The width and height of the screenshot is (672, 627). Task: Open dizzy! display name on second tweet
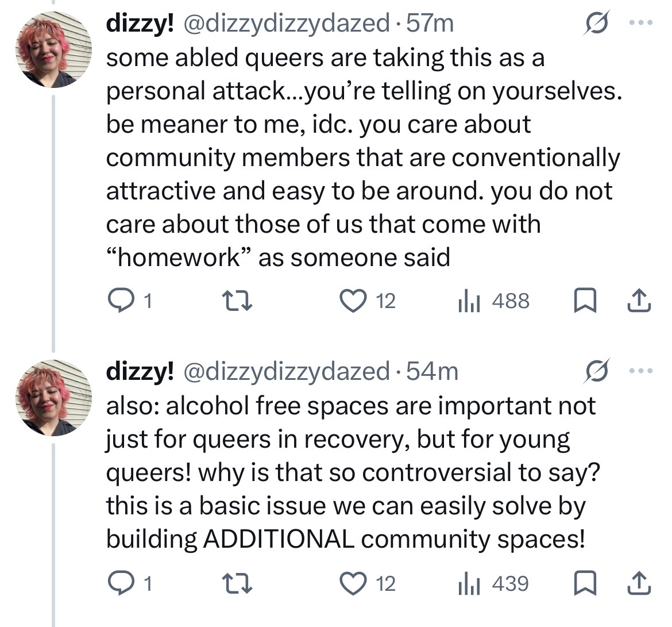pos(140,371)
